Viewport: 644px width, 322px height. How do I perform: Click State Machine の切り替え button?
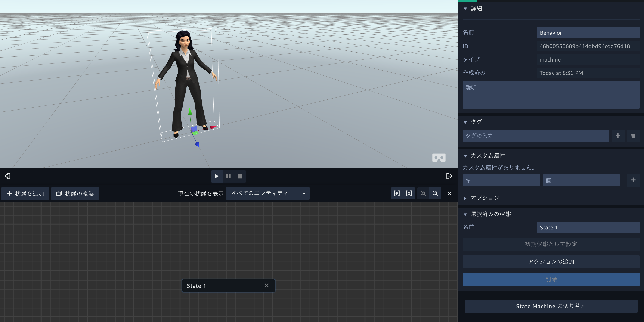coord(551,306)
